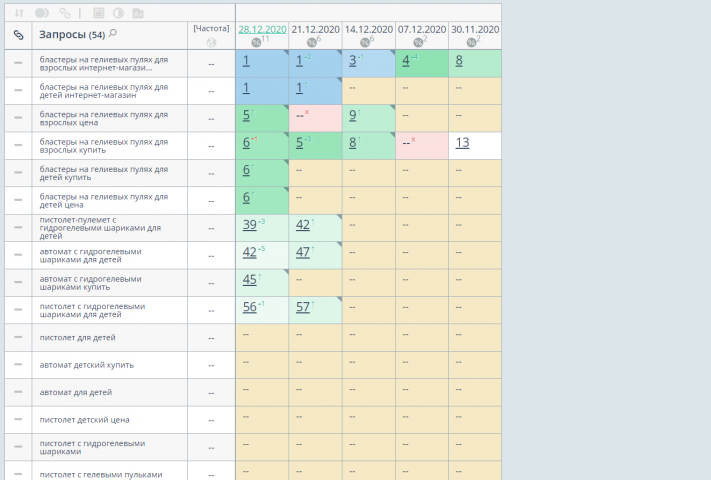
Task: Click the Aa text icon in the toolbar
Action: click(x=138, y=13)
